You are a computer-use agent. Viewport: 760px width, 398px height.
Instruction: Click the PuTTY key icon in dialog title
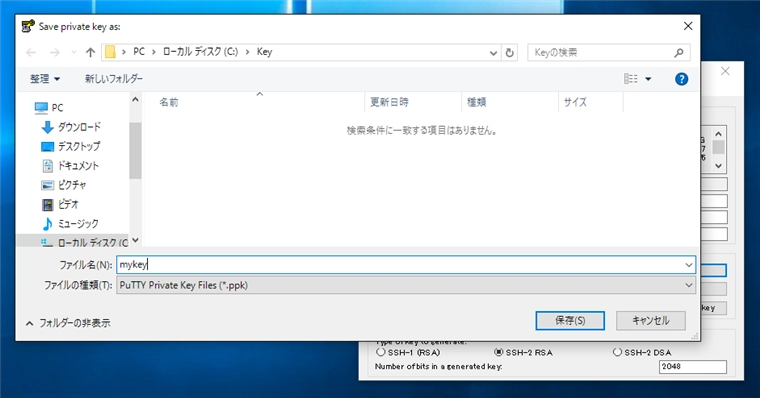coord(28,26)
